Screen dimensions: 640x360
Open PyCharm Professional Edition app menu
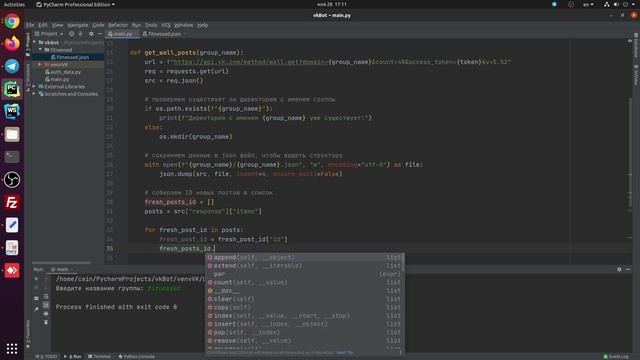76,4
